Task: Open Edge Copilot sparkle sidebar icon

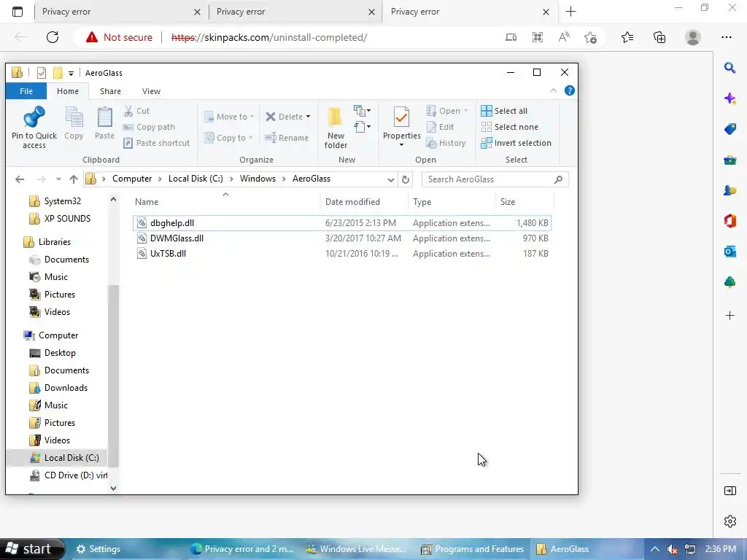Action: click(x=729, y=98)
